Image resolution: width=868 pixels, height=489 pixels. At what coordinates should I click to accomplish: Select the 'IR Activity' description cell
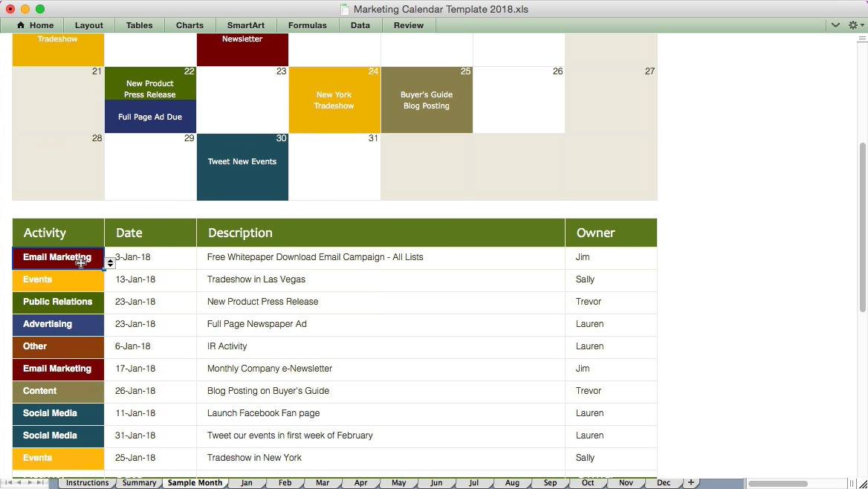380,346
